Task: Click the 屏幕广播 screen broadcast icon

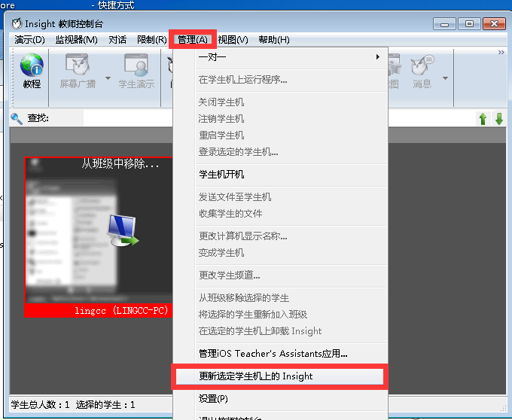Action: click(78, 72)
